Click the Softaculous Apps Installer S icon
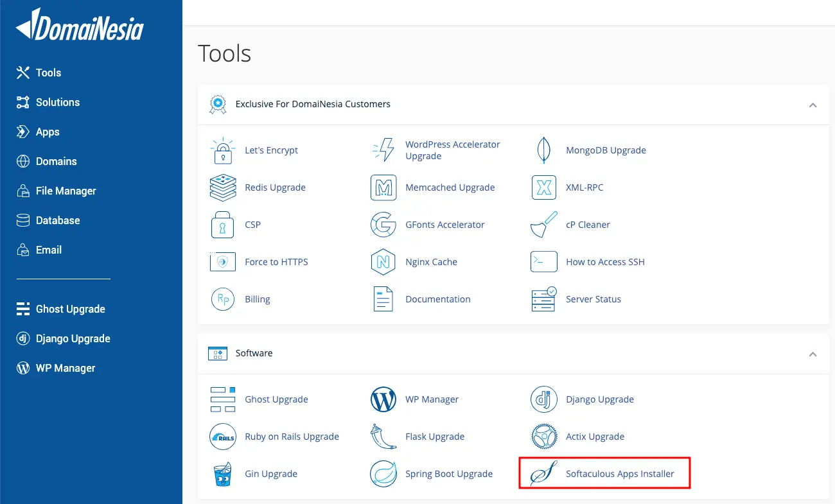The height and width of the screenshot is (504, 835). click(544, 474)
